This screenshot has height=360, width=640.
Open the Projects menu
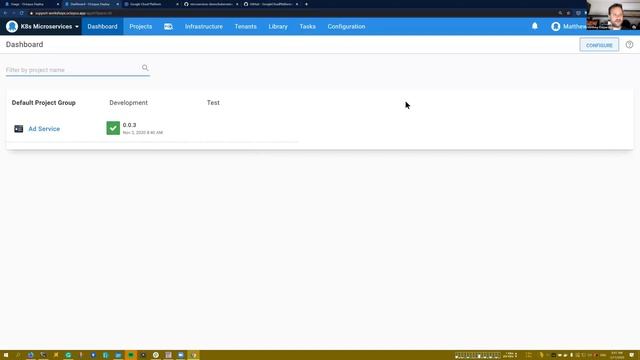(x=140, y=27)
